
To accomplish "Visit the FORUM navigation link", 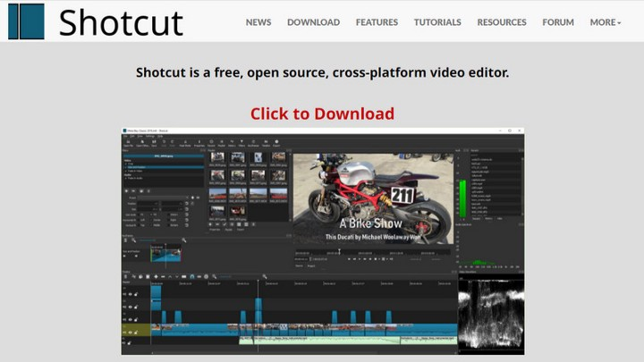I will [x=558, y=22].
